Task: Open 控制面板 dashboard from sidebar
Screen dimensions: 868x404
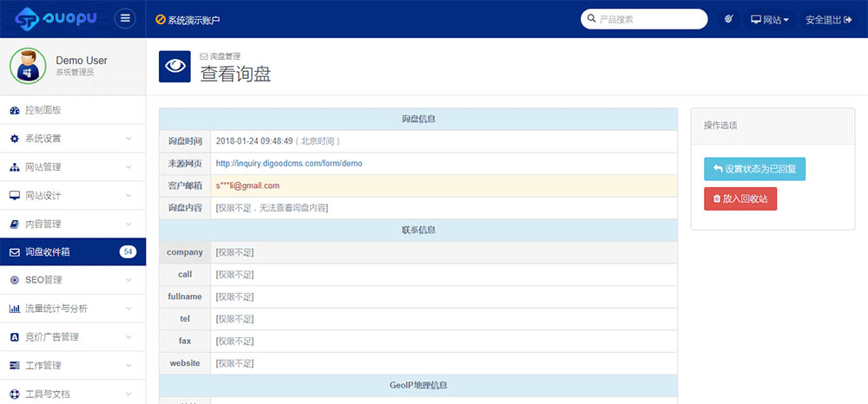Action: pyautogui.click(x=43, y=110)
